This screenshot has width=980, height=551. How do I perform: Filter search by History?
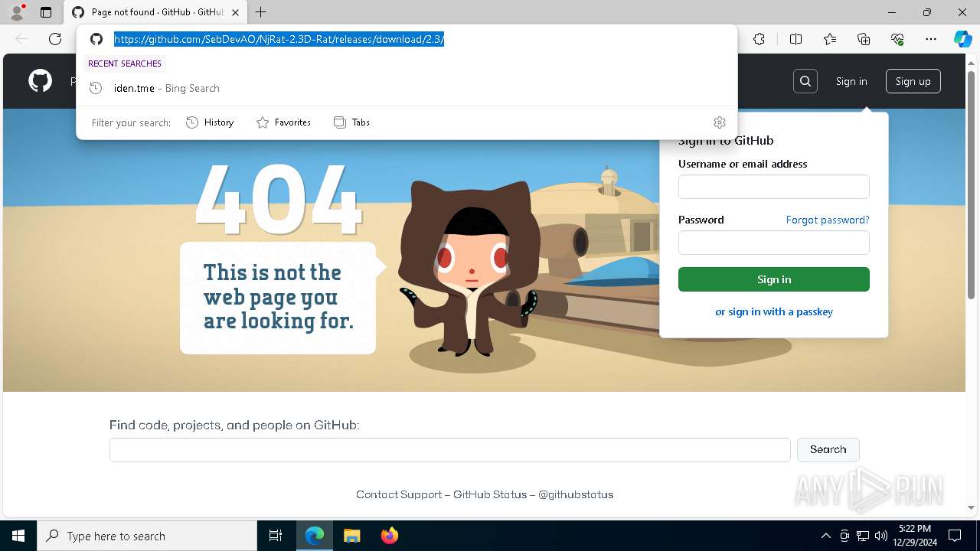click(x=210, y=122)
